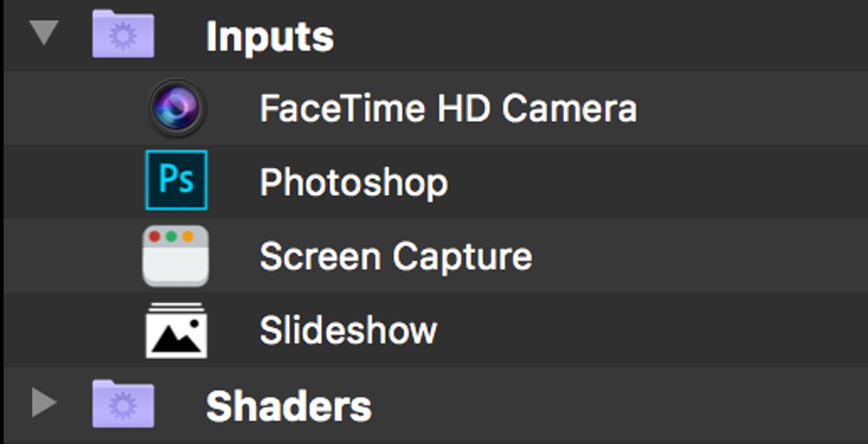Screen dimensions: 868x444
Task: Click the Screen Capture window icon
Action: (x=176, y=256)
